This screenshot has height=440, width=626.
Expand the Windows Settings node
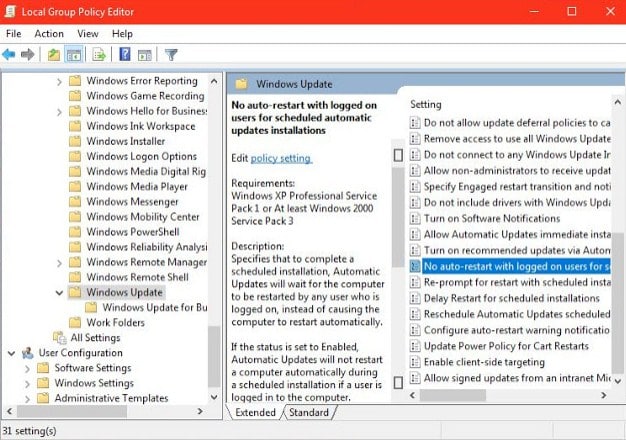[x=27, y=384]
